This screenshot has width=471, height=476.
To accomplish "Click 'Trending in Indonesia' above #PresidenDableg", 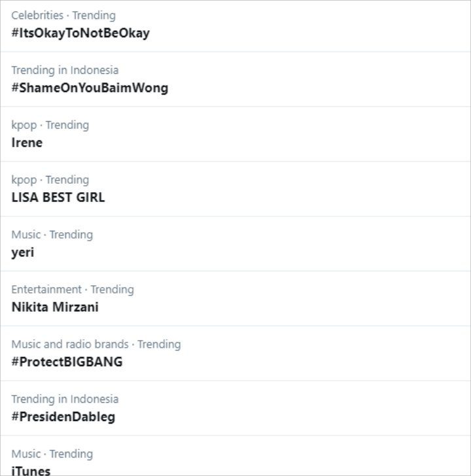I will click(x=65, y=399).
